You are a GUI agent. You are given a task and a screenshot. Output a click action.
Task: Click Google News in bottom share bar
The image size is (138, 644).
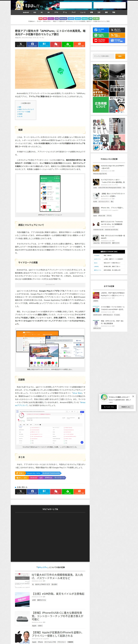[x=79, y=492]
